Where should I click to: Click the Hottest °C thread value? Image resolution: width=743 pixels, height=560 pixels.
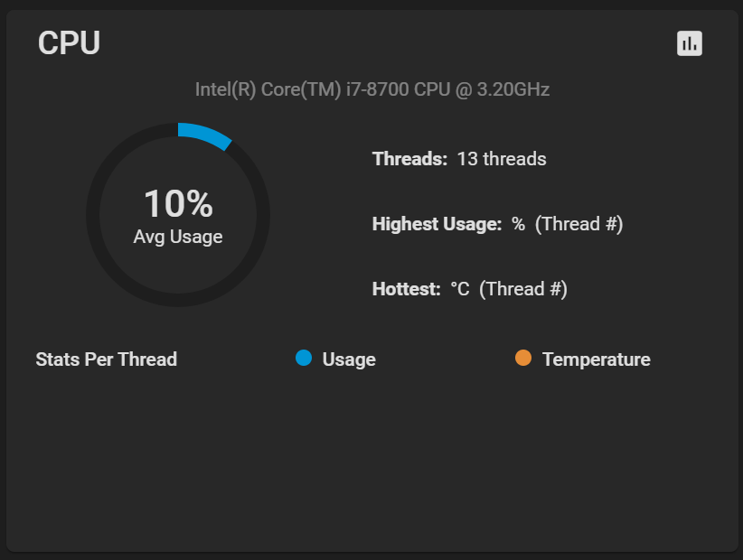tap(509, 289)
